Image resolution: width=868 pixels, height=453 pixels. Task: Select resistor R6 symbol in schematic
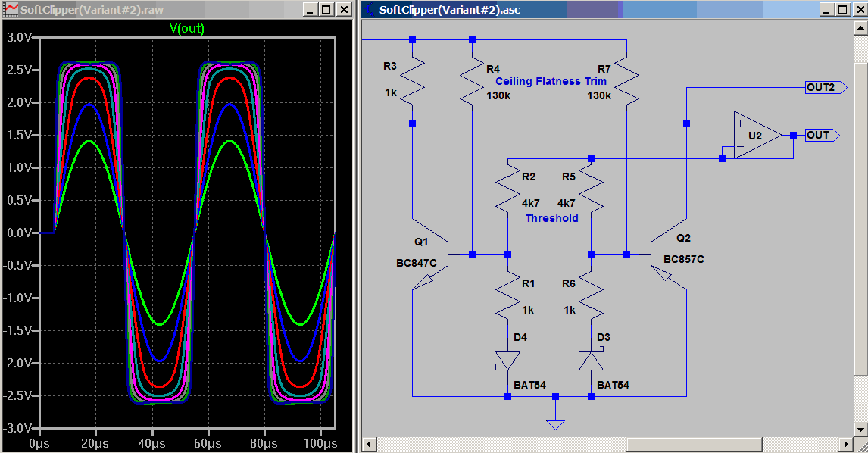coord(592,295)
